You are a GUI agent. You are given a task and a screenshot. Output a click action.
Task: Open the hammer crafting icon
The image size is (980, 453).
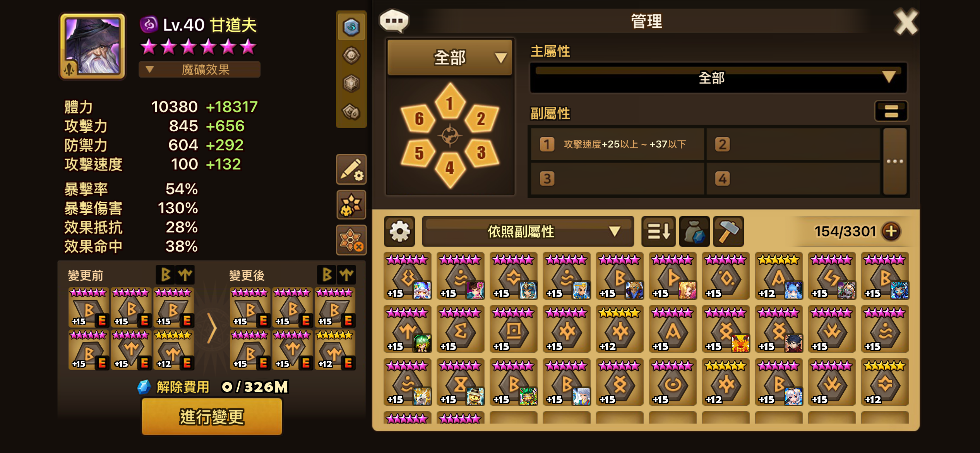[728, 232]
